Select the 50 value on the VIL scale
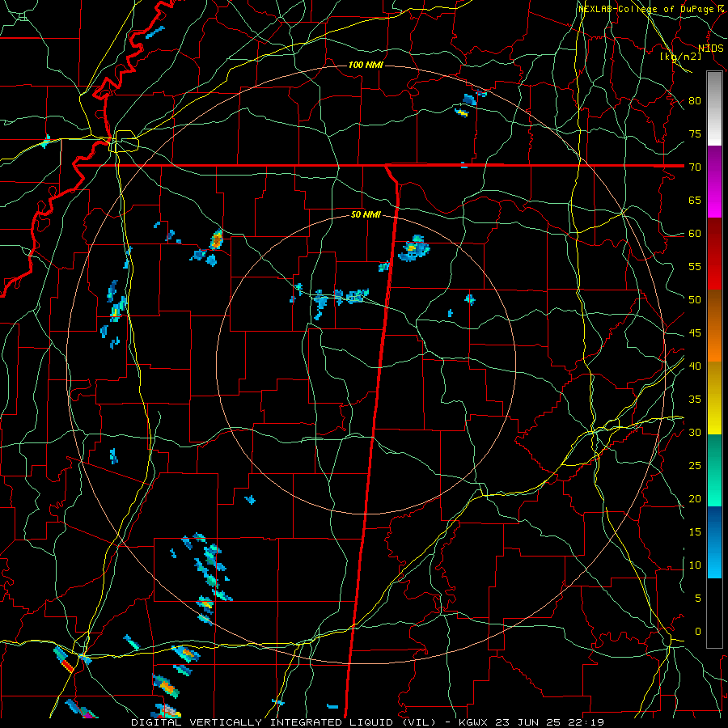 pos(695,300)
